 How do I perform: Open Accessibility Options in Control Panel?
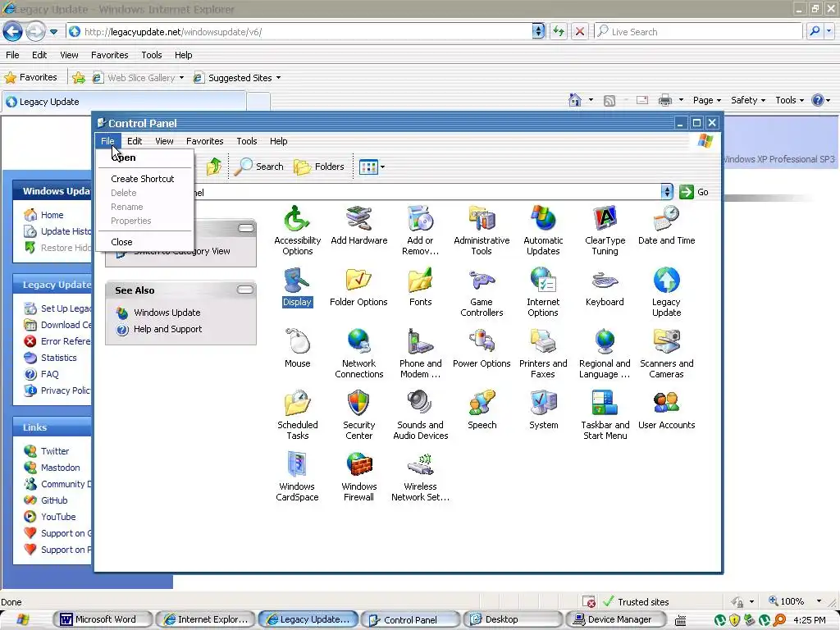point(297,231)
